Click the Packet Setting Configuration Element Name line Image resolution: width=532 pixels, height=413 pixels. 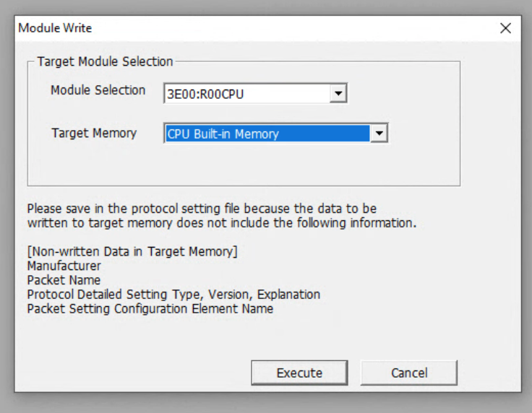tap(150, 309)
